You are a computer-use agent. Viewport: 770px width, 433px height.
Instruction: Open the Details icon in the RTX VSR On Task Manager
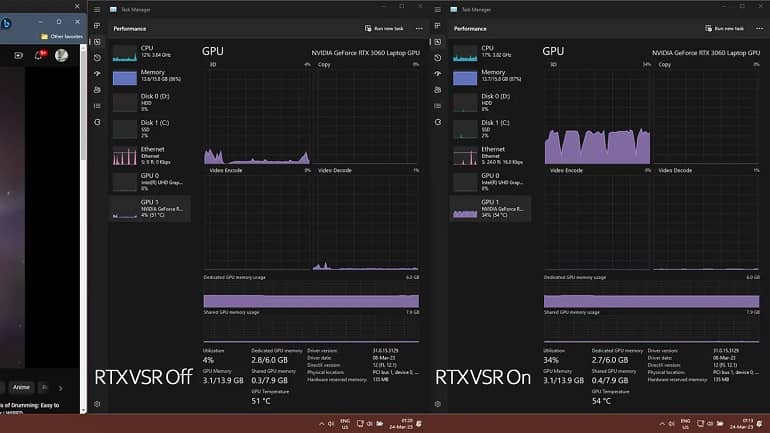point(438,106)
